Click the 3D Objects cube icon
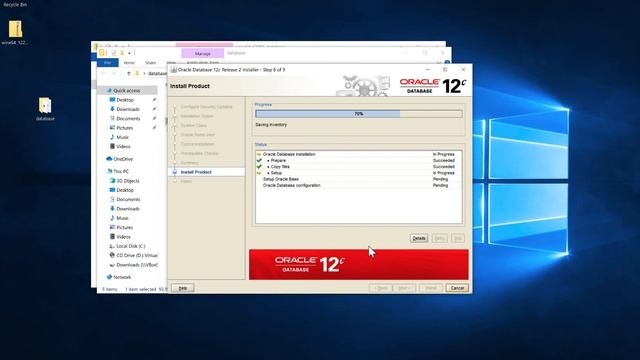The image size is (640, 360). coord(112,180)
